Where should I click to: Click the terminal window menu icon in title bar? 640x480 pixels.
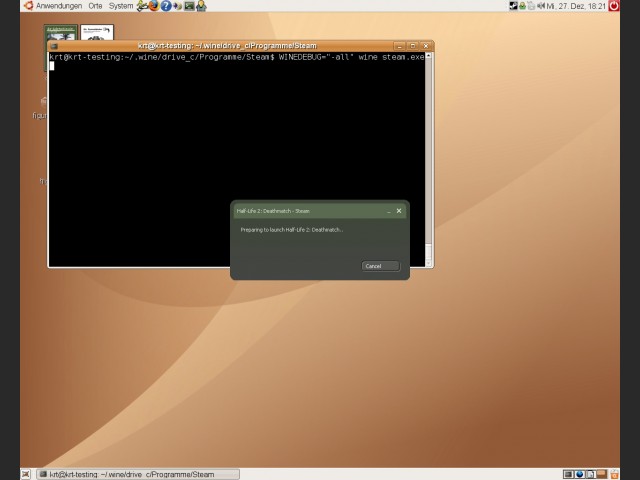(x=54, y=46)
